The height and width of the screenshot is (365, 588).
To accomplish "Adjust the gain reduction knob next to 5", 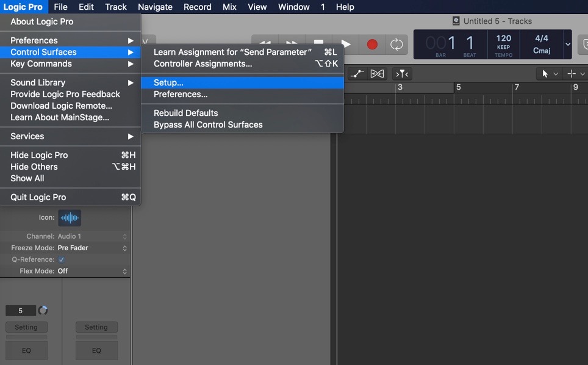I will (43, 311).
